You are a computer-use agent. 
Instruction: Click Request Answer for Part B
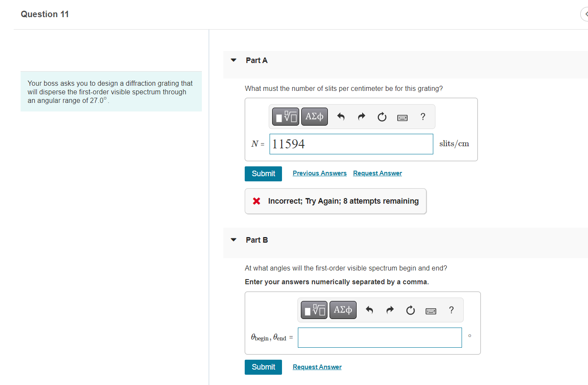(x=317, y=367)
